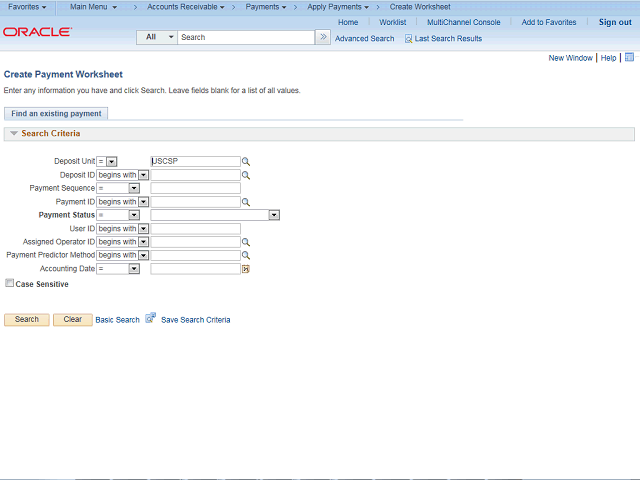Click the page personalization icon beside Help
The width and height of the screenshot is (640, 480).
pyautogui.click(x=629, y=57)
